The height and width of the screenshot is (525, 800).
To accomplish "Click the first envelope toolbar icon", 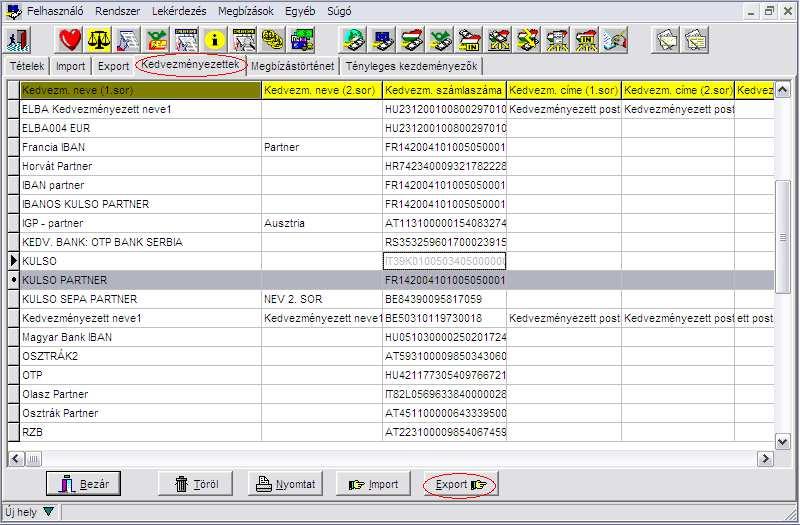I will coord(666,40).
